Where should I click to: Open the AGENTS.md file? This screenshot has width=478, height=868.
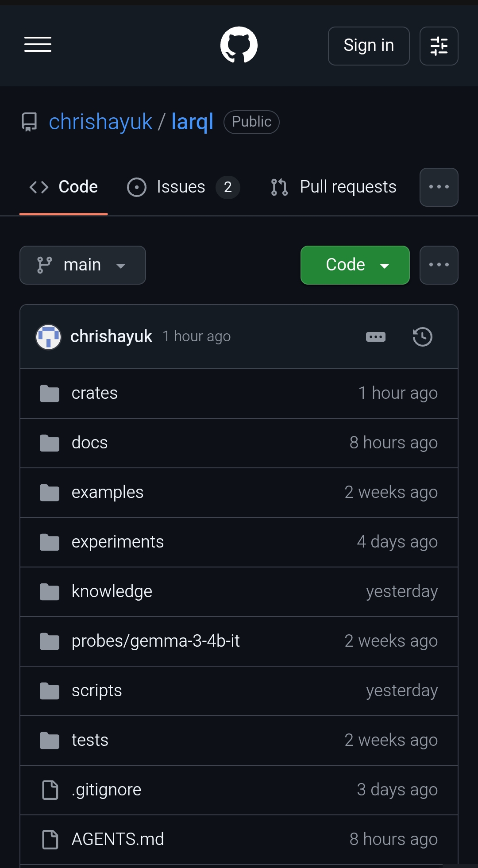pyautogui.click(x=118, y=840)
